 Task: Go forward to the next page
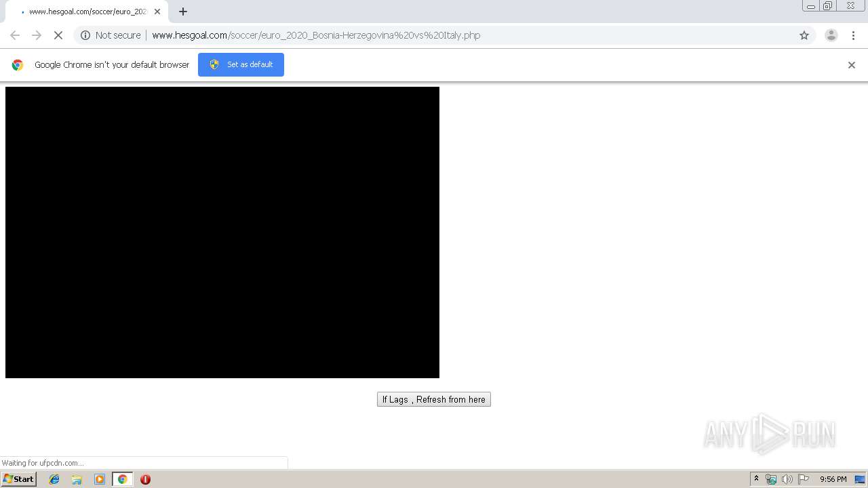pyautogui.click(x=37, y=35)
